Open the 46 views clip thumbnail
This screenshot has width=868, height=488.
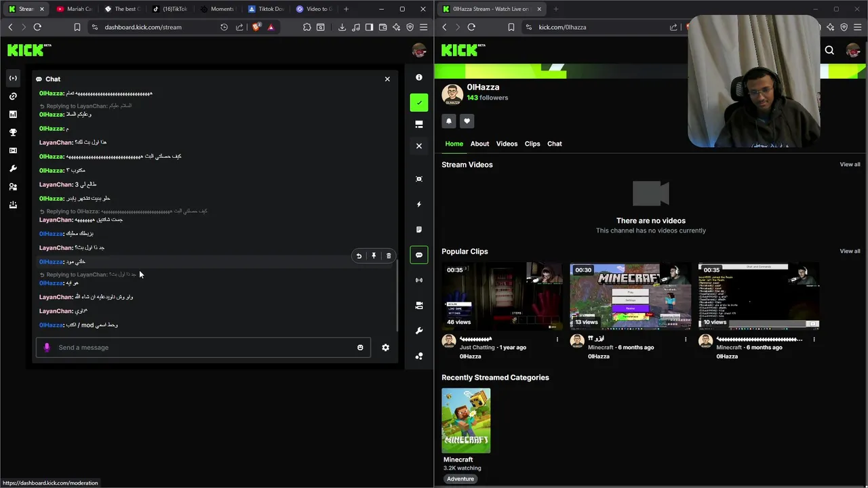(502, 296)
